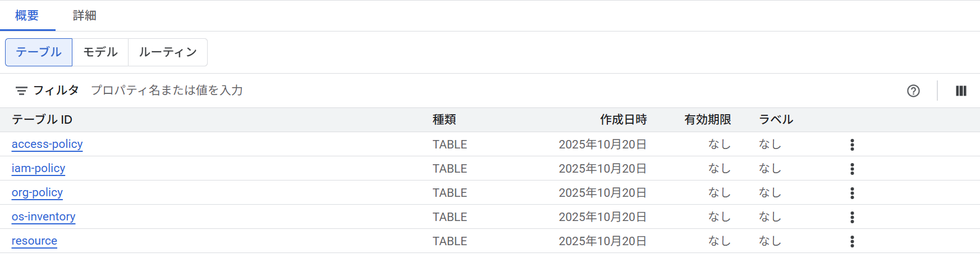The width and height of the screenshot is (980, 257).
Task: Open actions menu for org-policy row
Action: [x=852, y=193]
